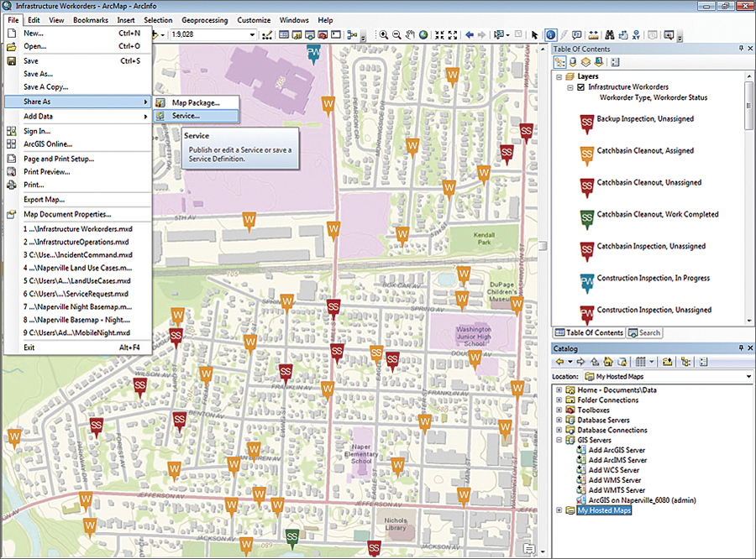Click the Full Extent globe icon

423,35
